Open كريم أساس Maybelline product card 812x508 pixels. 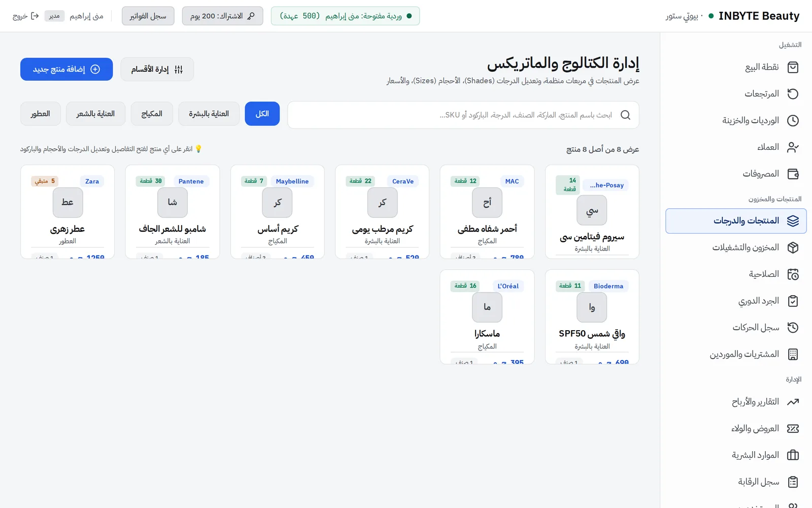point(277,212)
